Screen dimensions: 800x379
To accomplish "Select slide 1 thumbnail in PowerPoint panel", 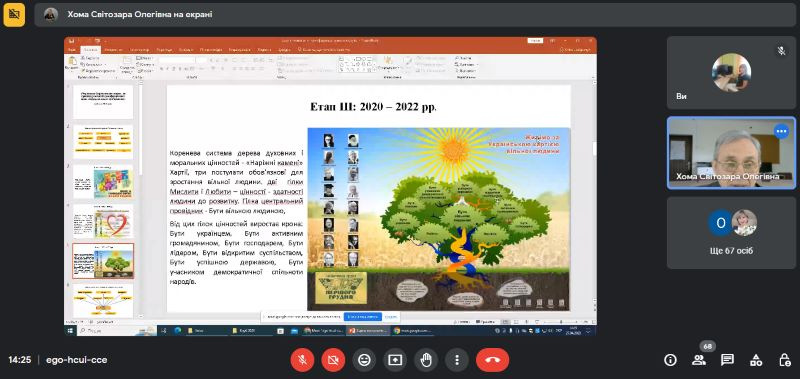I will 103,102.
